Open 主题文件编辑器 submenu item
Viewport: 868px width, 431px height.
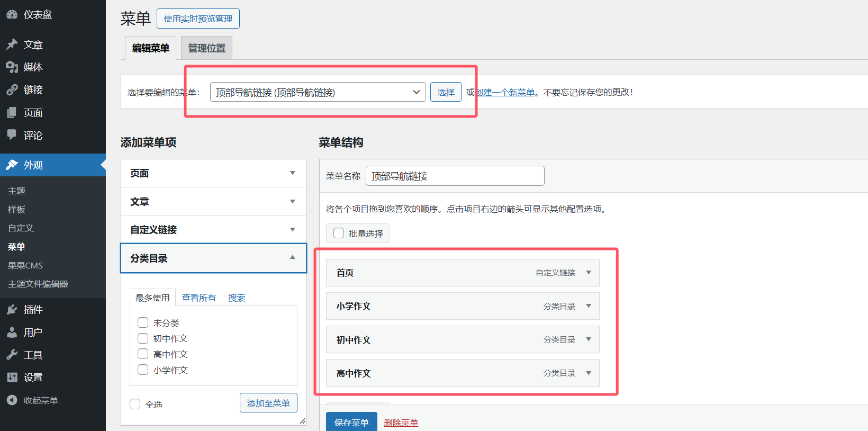click(x=38, y=284)
